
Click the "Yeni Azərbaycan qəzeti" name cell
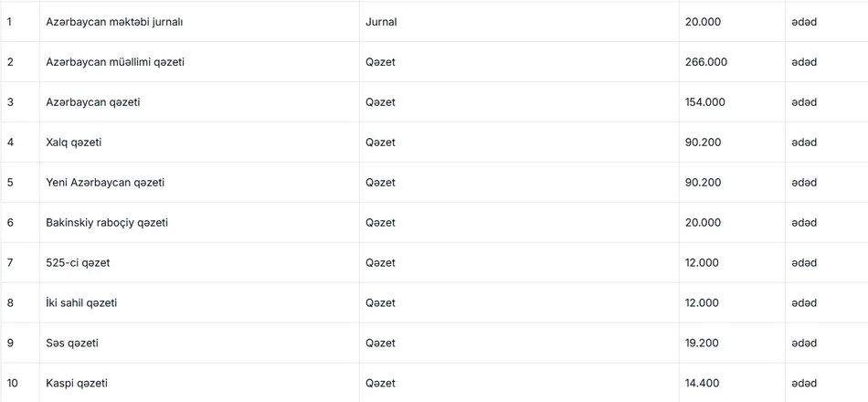pos(105,182)
